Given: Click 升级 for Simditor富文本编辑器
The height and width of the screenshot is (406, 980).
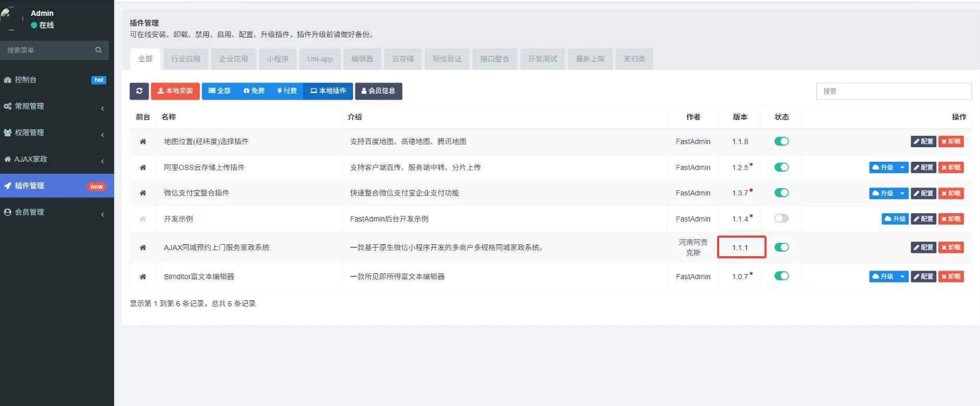Looking at the screenshot, I should point(883,277).
